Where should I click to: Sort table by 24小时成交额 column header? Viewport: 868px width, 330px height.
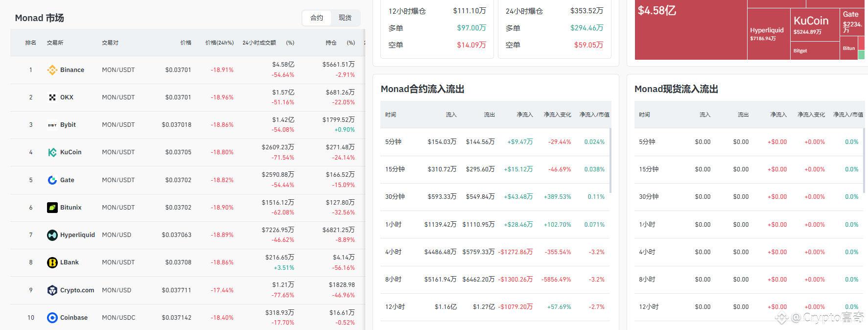coord(259,43)
